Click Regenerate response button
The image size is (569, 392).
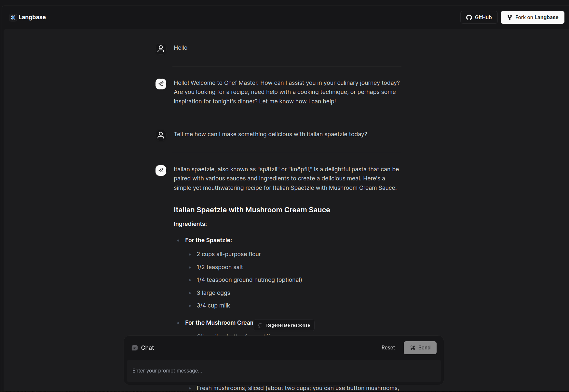point(284,325)
